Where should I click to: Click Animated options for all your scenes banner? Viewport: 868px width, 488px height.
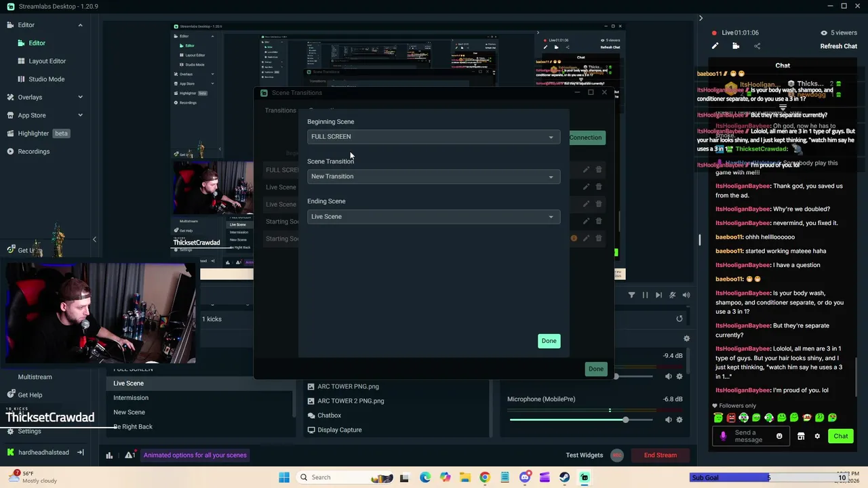[195, 455]
